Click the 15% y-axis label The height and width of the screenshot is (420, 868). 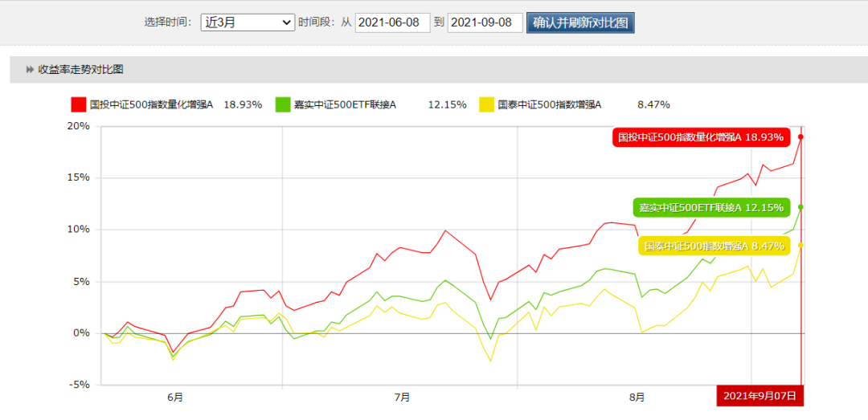pyautogui.click(x=79, y=177)
